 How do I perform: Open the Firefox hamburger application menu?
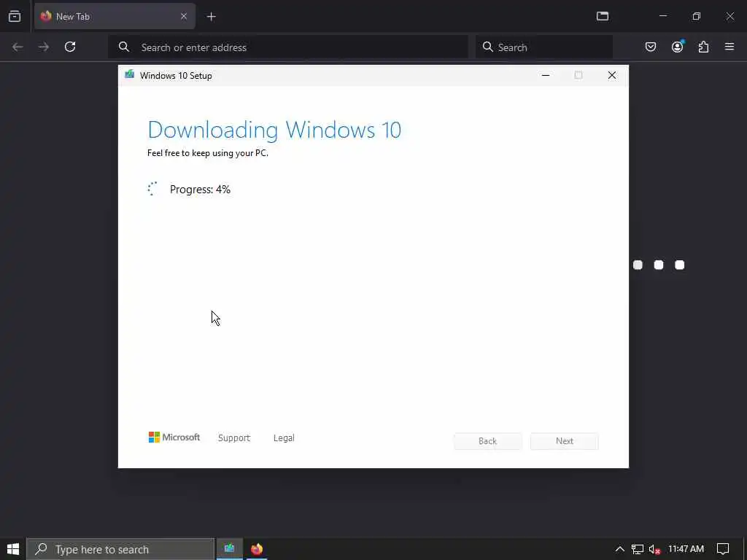(729, 47)
